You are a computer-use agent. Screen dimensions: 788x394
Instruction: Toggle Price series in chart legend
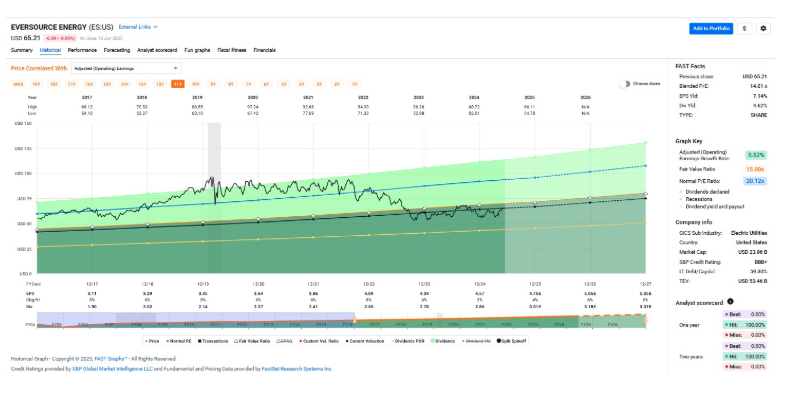point(153,341)
